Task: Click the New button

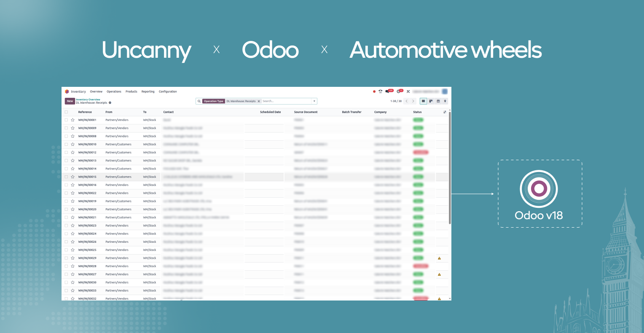Action: (x=70, y=101)
